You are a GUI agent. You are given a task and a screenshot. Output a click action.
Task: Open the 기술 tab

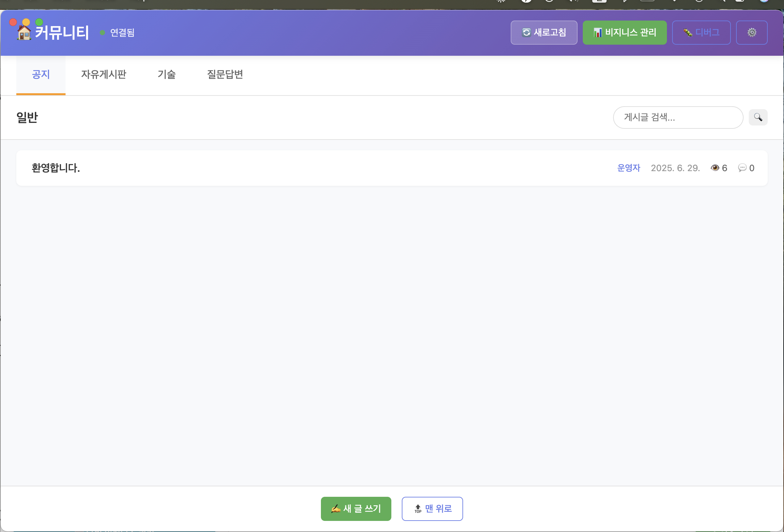(167, 75)
